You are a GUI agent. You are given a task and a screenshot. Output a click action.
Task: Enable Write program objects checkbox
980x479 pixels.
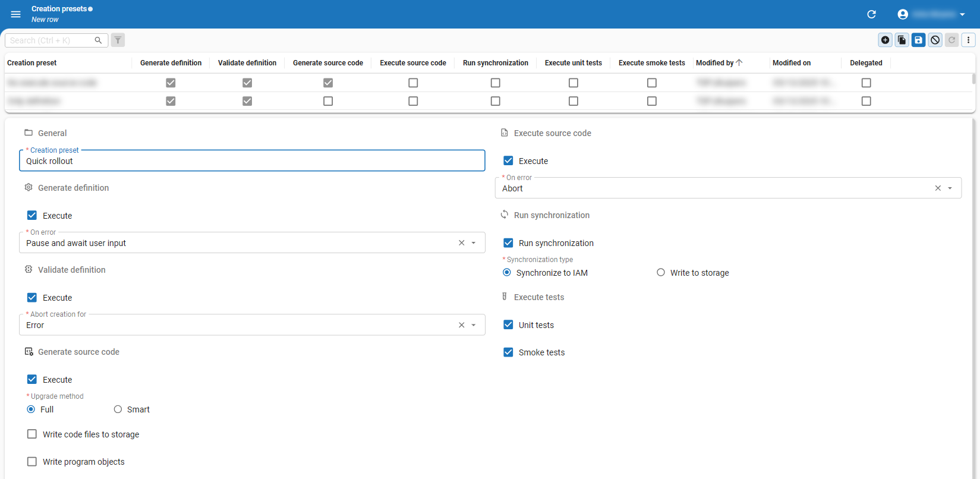32,461
